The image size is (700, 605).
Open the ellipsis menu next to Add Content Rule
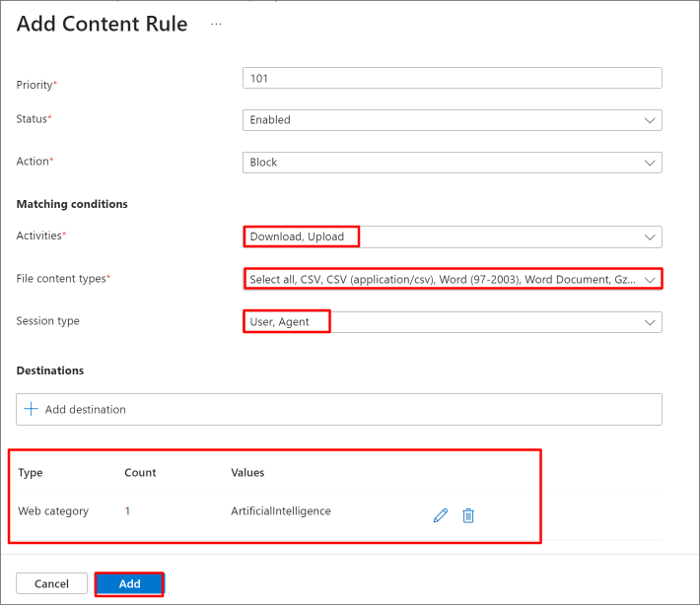pos(216,24)
